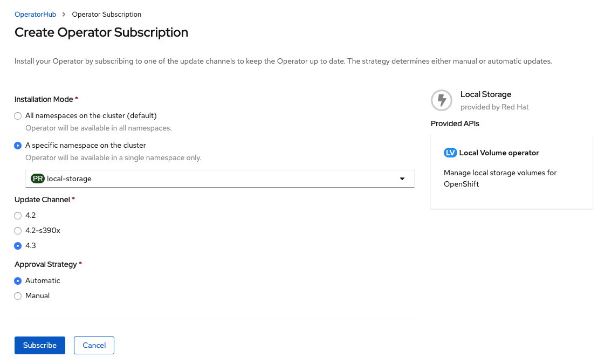Choose the 4.2 update channel

(x=18, y=216)
